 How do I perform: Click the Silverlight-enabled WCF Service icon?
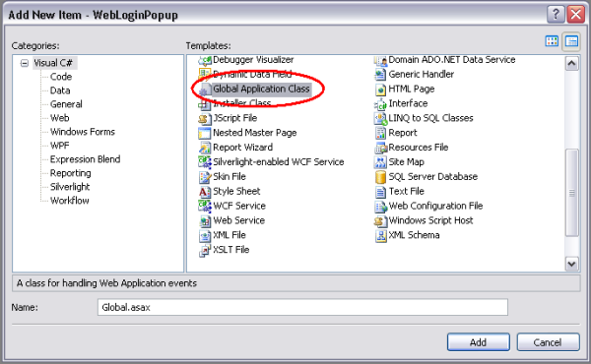pos(205,162)
